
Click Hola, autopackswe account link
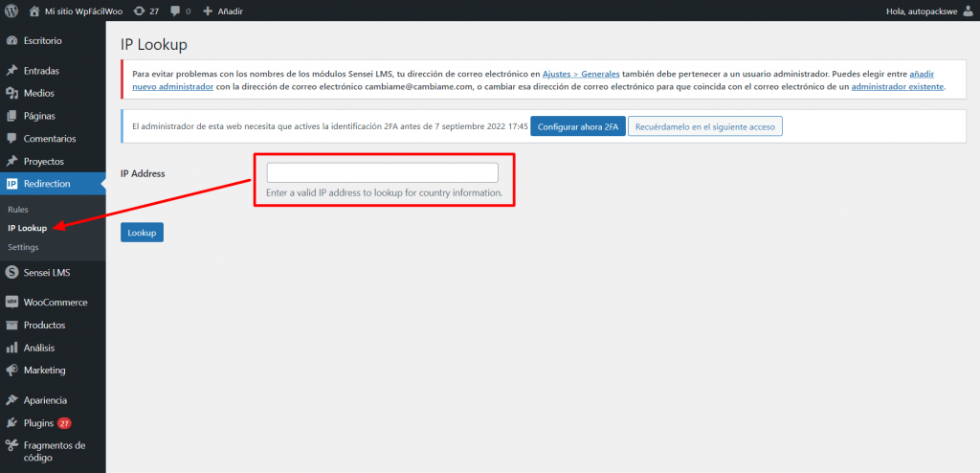(x=922, y=11)
